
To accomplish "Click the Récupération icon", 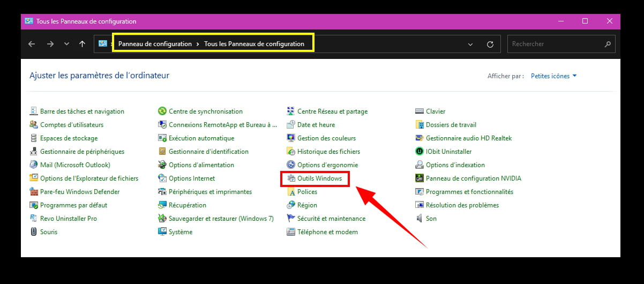I will [x=162, y=205].
